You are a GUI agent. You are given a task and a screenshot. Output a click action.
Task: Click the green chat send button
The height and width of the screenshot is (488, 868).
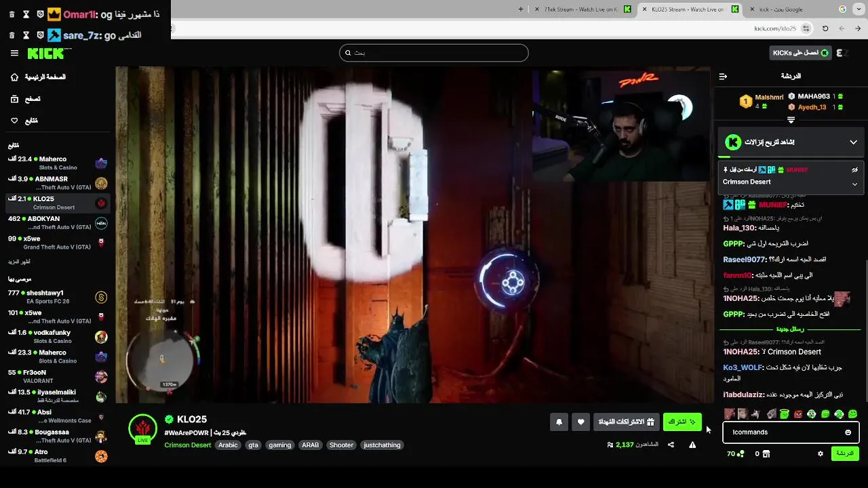[845, 453]
